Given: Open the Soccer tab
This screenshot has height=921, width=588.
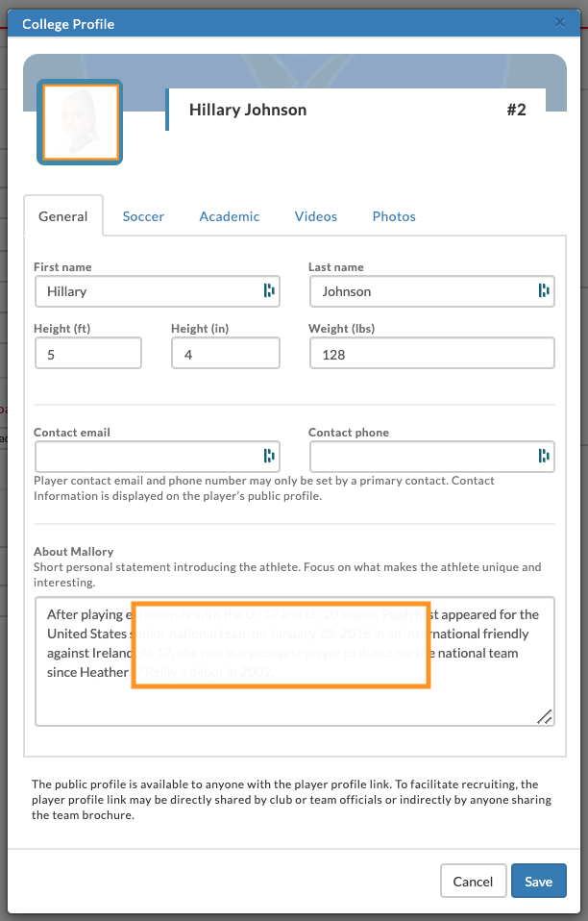Looking at the screenshot, I should click(143, 216).
